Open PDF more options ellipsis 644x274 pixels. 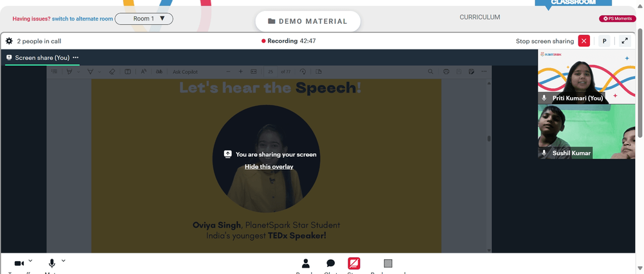click(x=484, y=71)
